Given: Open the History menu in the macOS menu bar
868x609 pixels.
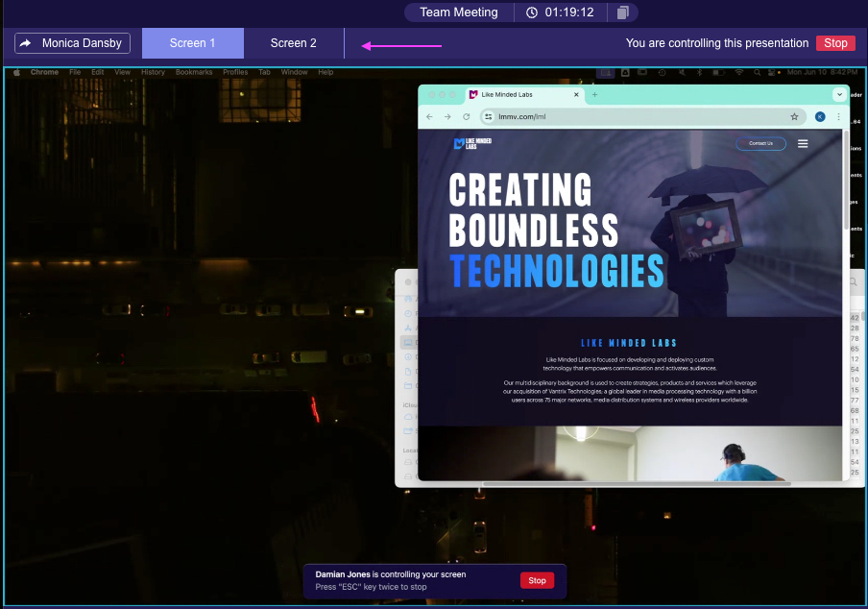Looking at the screenshot, I should pos(153,72).
